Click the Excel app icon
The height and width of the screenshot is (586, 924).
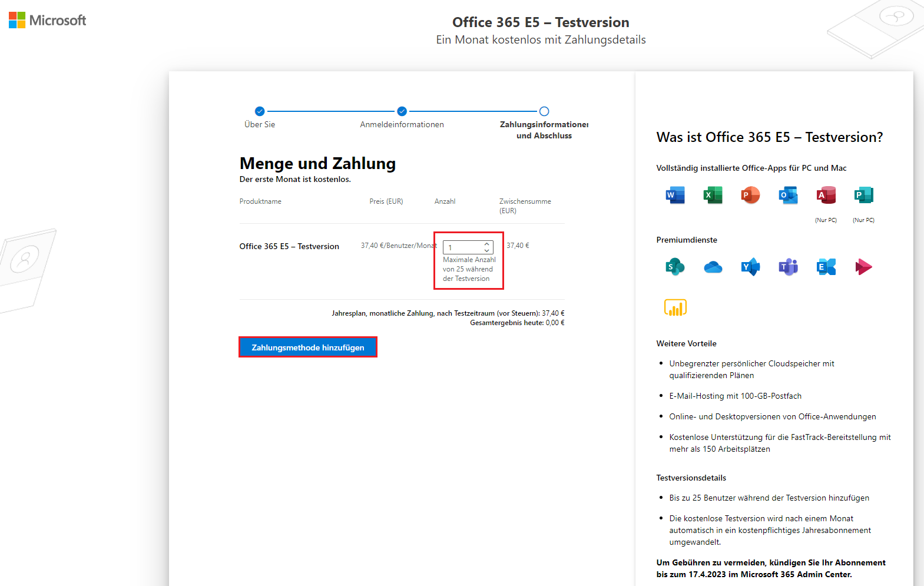click(x=713, y=195)
